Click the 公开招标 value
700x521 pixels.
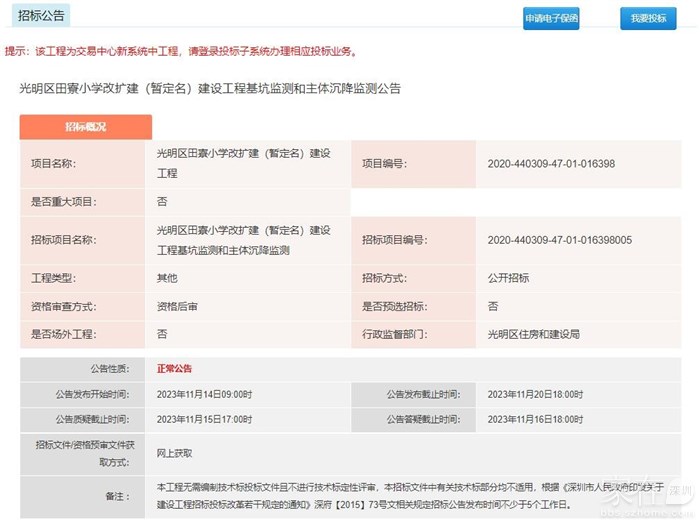[508, 278]
